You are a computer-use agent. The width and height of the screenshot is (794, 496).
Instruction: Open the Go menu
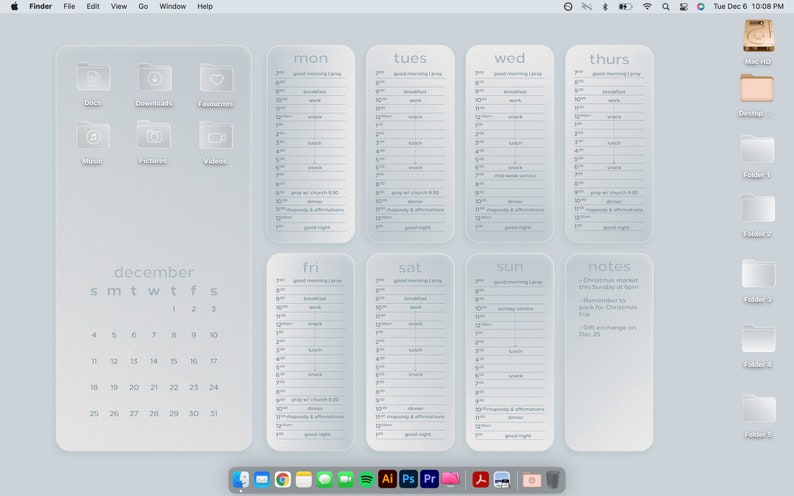(143, 7)
